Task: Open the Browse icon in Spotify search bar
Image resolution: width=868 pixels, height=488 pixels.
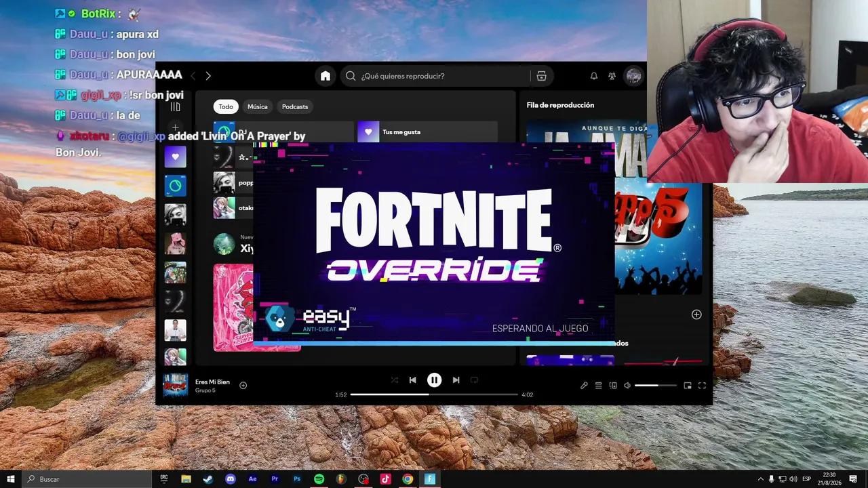Action: (x=541, y=76)
